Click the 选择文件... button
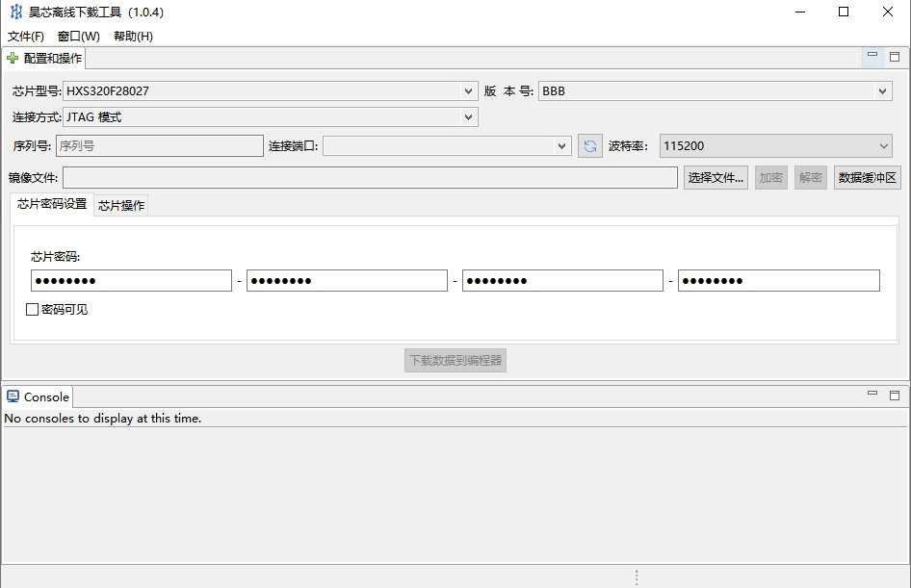This screenshot has width=911, height=588. [716, 178]
